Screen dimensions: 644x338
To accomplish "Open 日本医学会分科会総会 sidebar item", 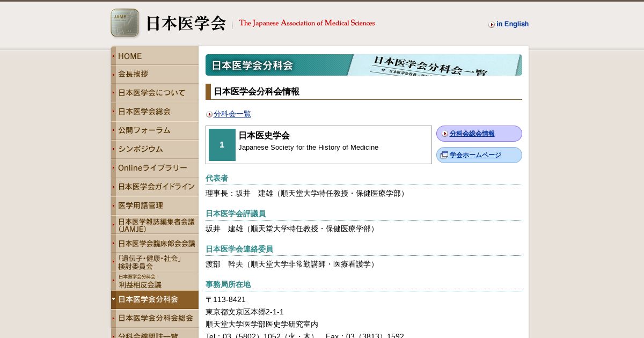I will click(155, 319).
